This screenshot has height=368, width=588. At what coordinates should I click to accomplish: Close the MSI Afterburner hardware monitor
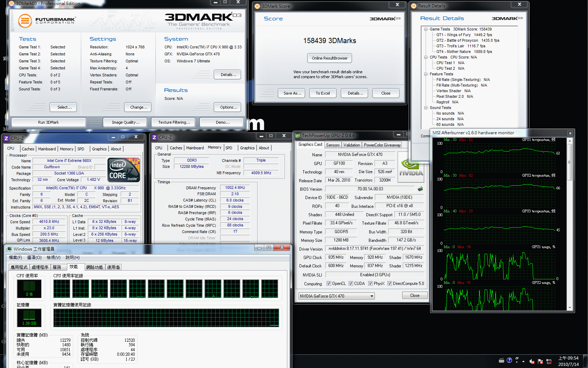tap(570, 133)
